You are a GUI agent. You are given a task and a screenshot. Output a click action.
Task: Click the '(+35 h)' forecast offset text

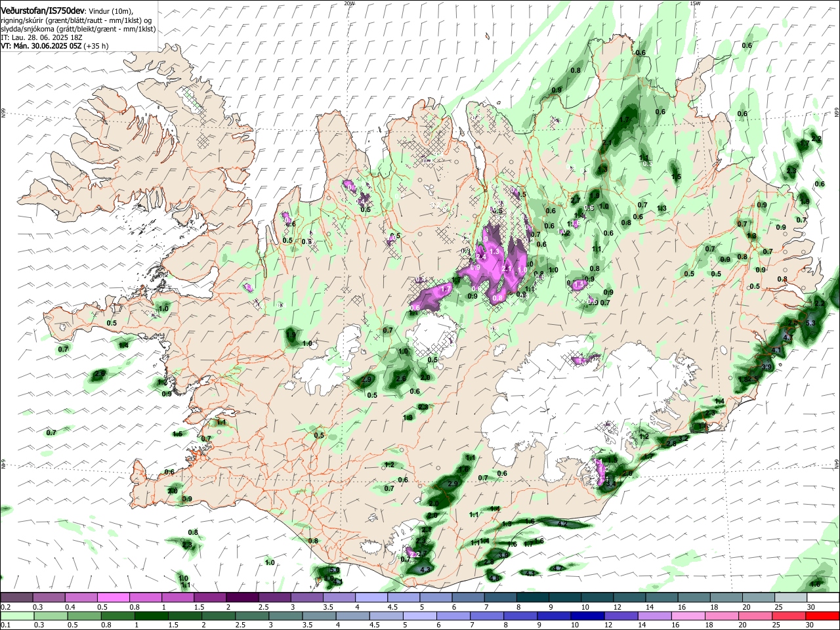96,46
